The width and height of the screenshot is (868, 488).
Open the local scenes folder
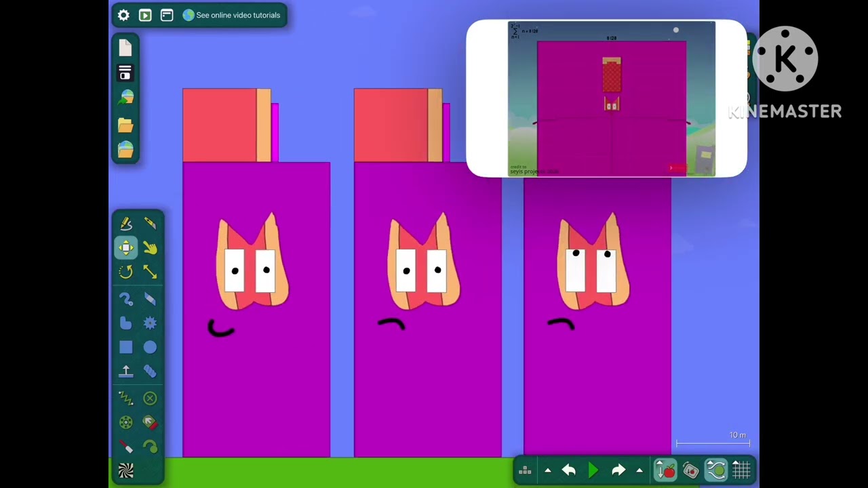(125, 125)
